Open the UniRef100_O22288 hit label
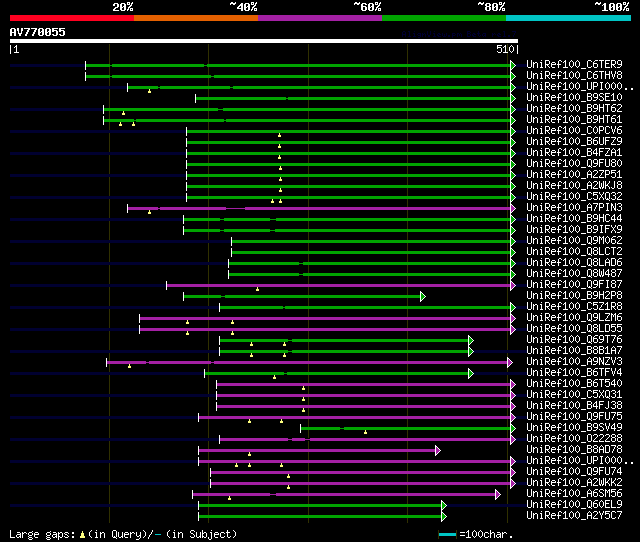 click(574, 439)
